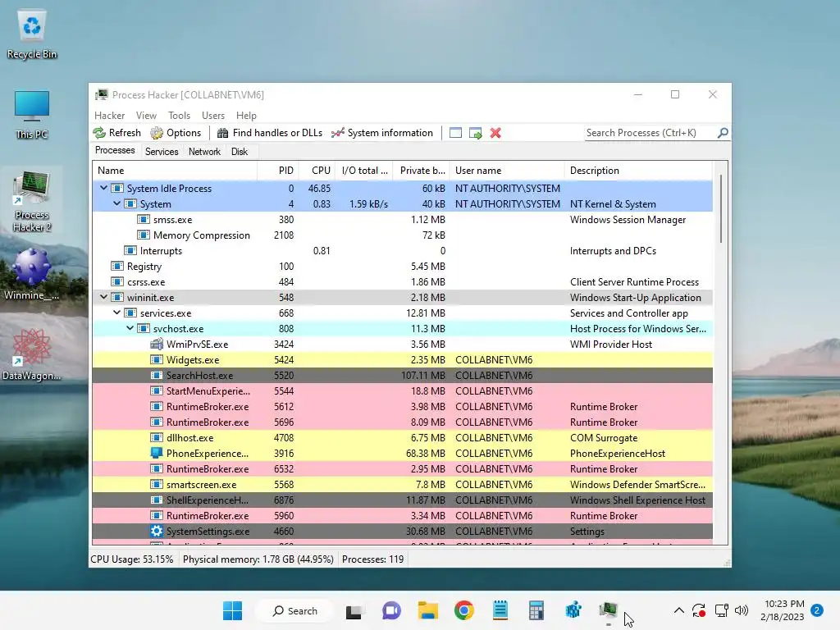Click the ShellExperienceHost process icon
This screenshot has height=630, width=840.
(157, 500)
